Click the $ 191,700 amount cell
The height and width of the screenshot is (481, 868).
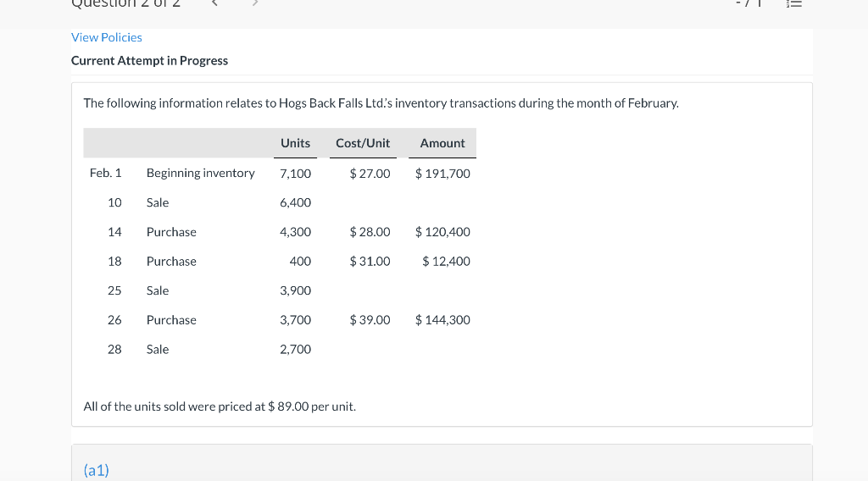pyautogui.click(x=442, y=174)
